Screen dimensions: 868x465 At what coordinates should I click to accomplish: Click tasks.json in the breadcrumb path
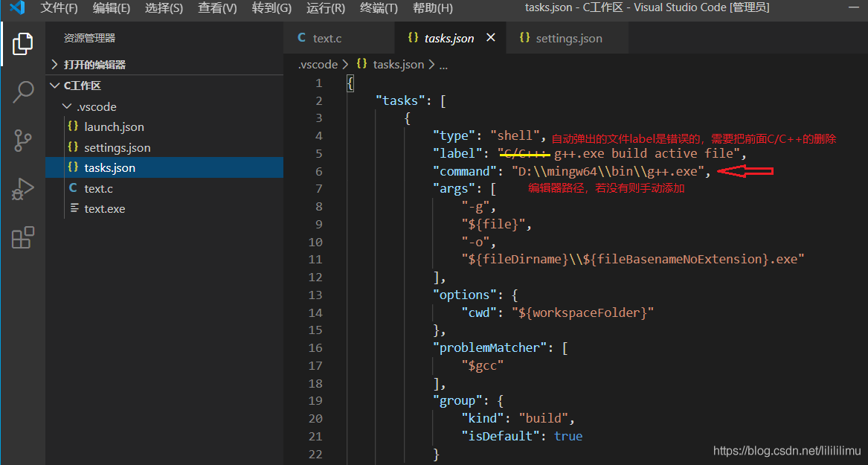(x=398, y=65)
